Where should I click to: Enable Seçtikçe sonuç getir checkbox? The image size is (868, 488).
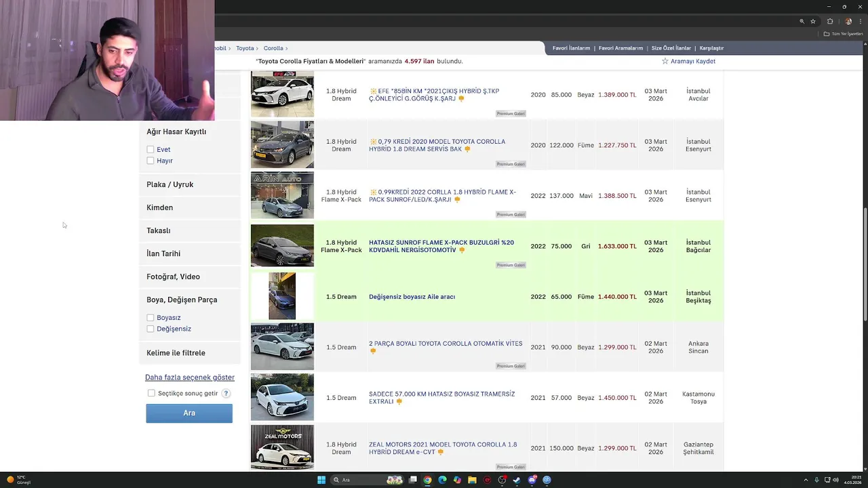click(151, 393)
